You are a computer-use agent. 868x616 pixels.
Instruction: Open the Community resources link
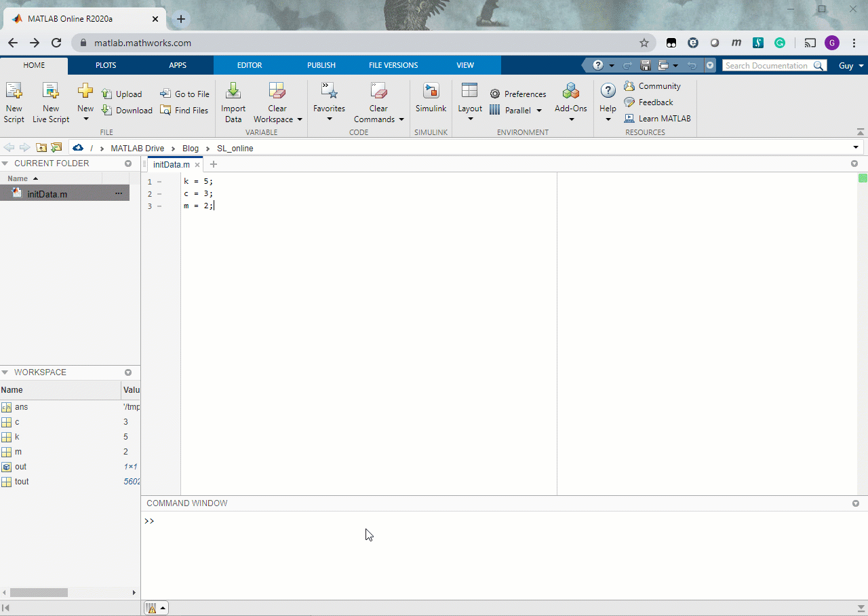pyautogui.click(x=629, y=86)
